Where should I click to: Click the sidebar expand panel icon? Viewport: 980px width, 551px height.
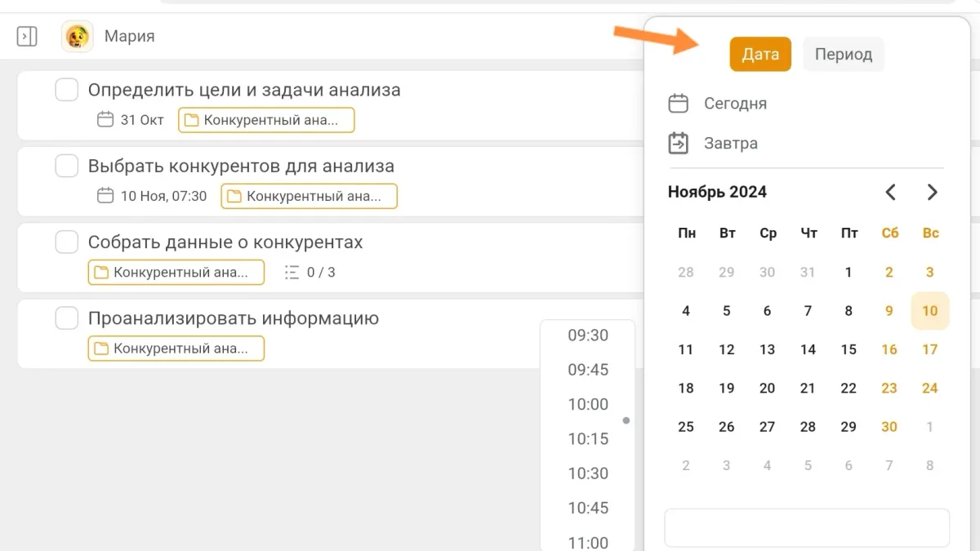coord(27,37)
